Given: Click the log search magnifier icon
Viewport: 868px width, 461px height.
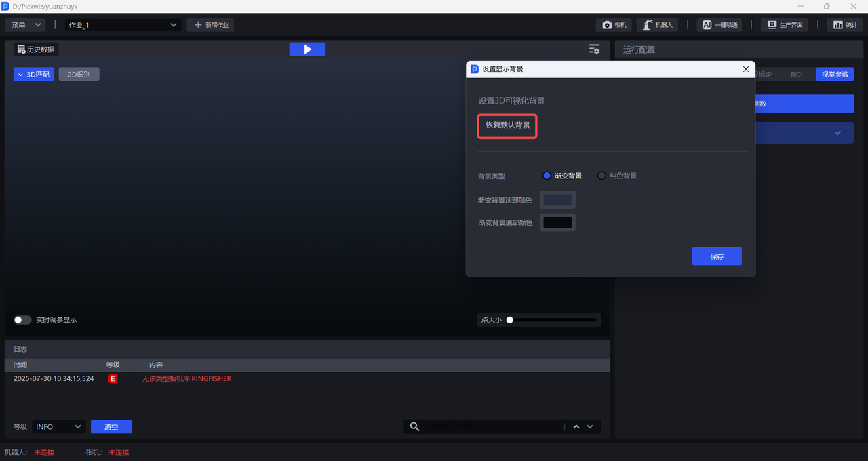Looking at the screenshot, I should (x=415, y=426).
